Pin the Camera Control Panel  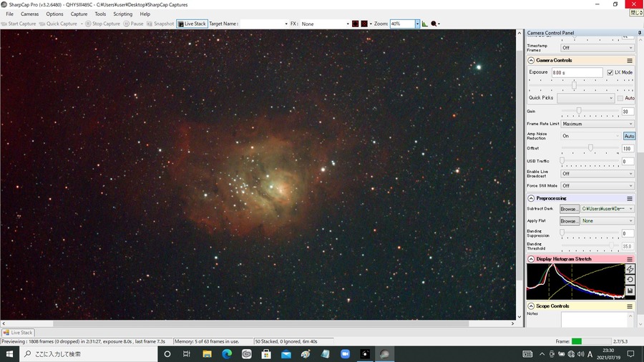(x=640, y=32)
